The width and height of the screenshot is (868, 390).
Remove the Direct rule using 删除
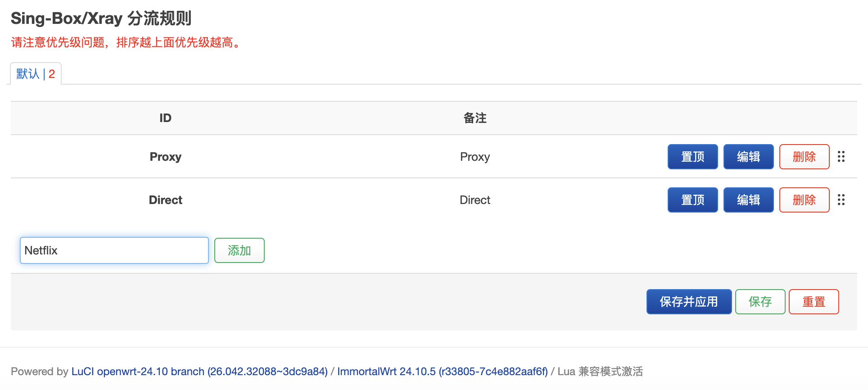pyautogui.click(x=804, y=200)
